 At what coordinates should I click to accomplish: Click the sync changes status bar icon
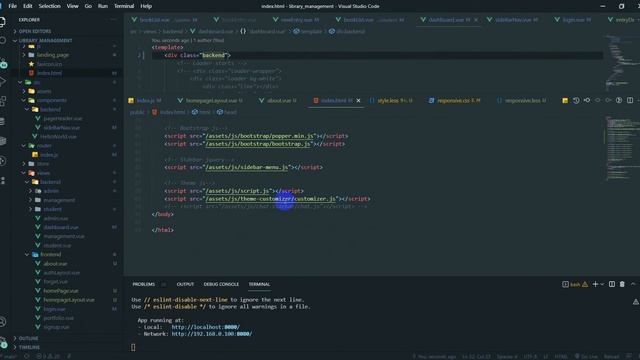coord(27,356)
